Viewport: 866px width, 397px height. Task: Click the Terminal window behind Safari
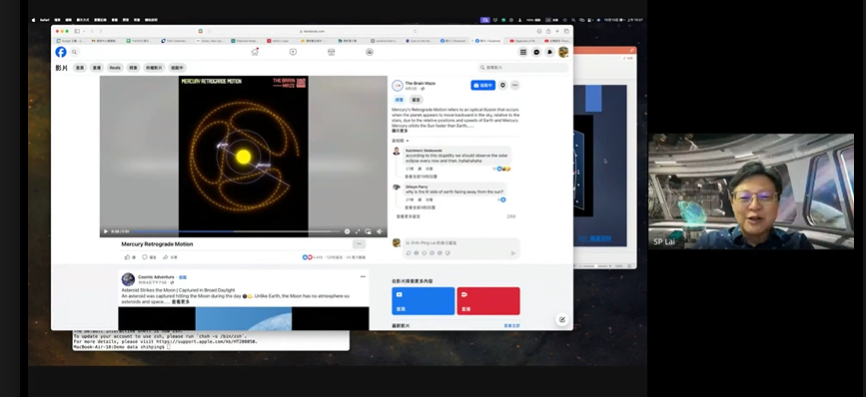coord(211,340)
